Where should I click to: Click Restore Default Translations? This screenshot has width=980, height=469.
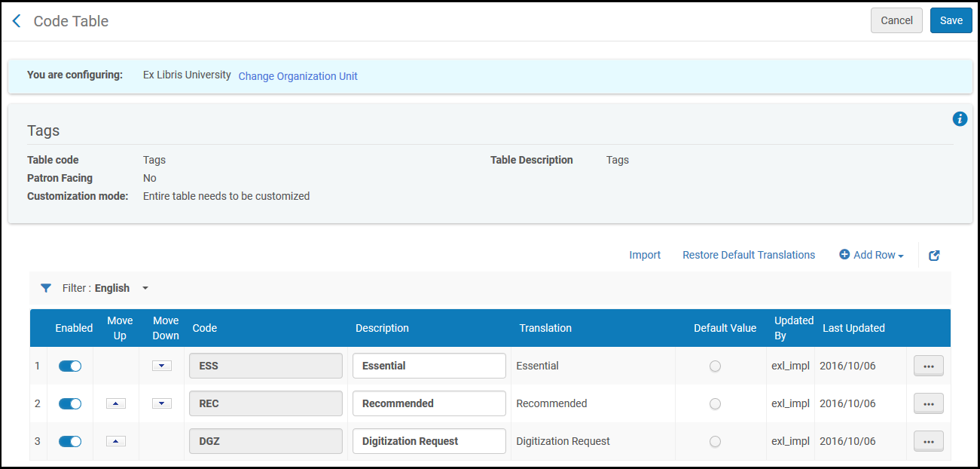click(x=748, y=256)
